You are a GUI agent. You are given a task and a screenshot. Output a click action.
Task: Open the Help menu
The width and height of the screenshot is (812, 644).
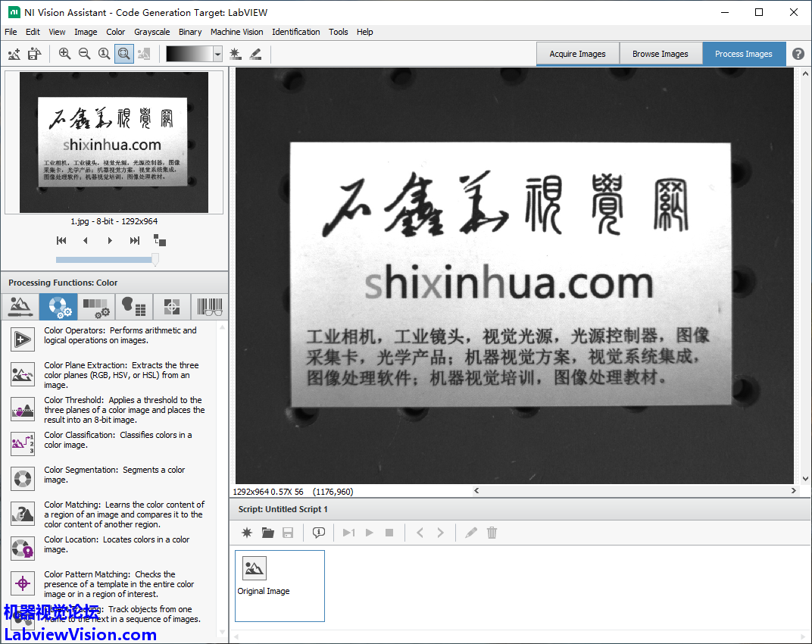pos(364,32)
